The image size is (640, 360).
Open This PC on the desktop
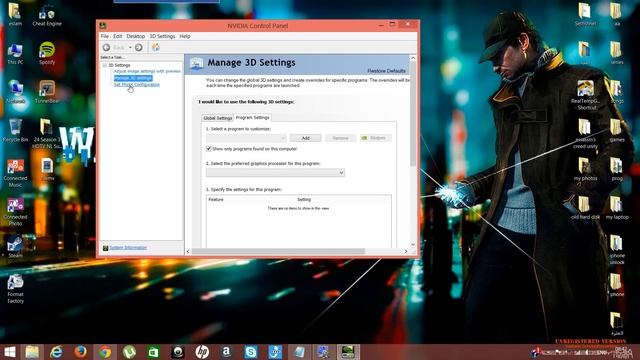point(15,54)
